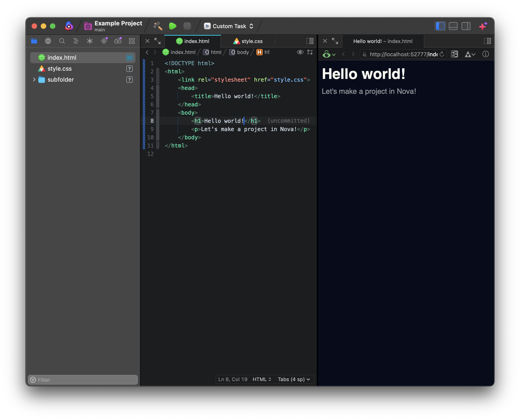
Task: Toggle the editor preview eye icon
Action: (x=300, y=52)
